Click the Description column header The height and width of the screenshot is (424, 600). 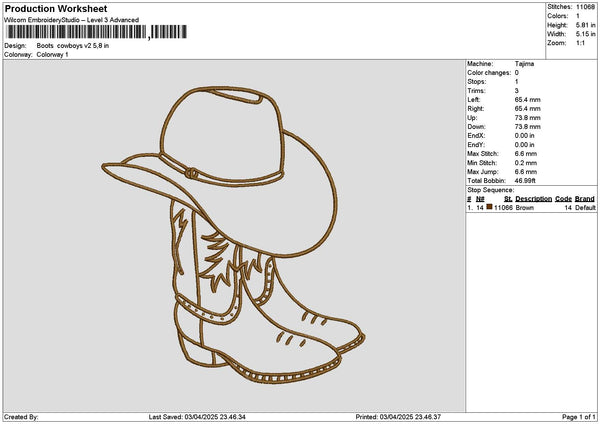coord(533,199)
